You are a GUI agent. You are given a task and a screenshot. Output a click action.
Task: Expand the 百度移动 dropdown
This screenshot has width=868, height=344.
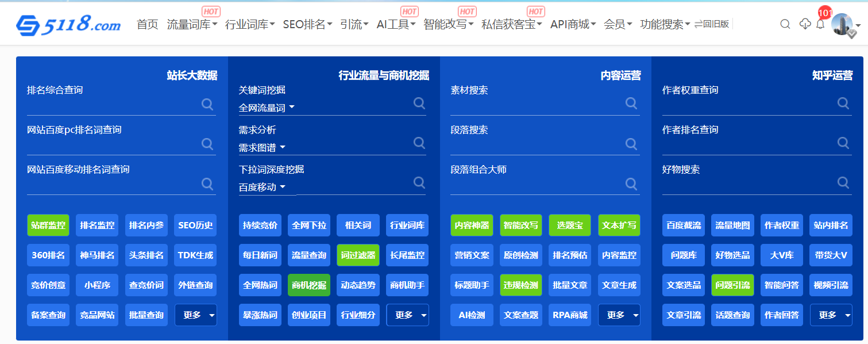[x=262, y=187]
